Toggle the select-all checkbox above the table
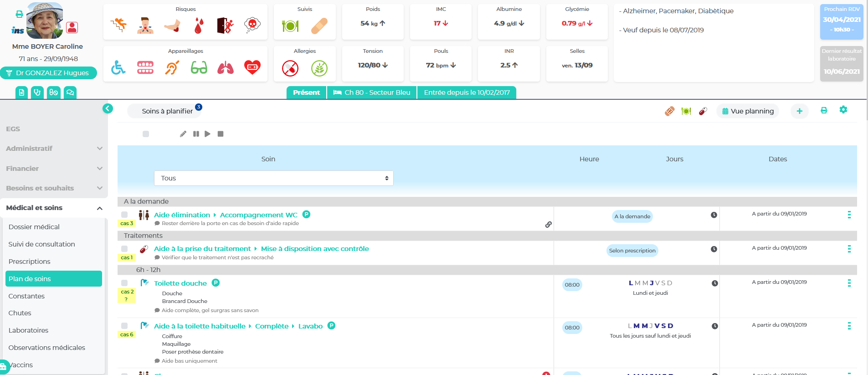Screen dimensions: 868x375 tap(146, 134)
